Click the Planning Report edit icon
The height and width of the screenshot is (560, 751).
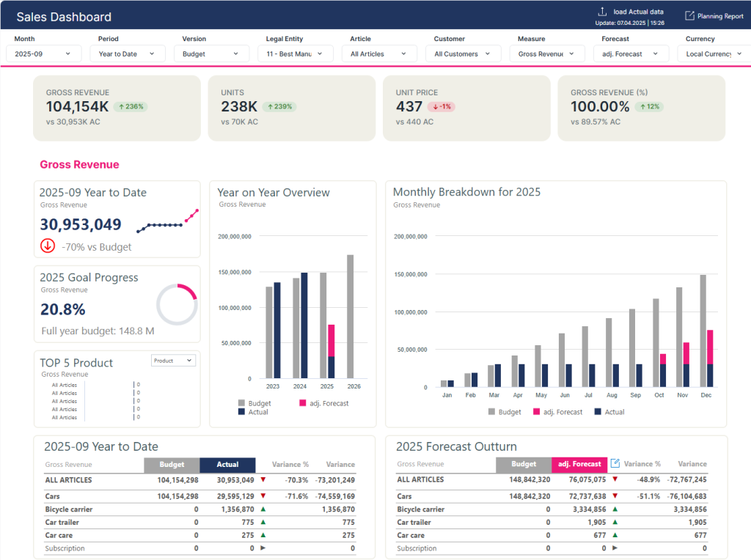tap(689, 16)
